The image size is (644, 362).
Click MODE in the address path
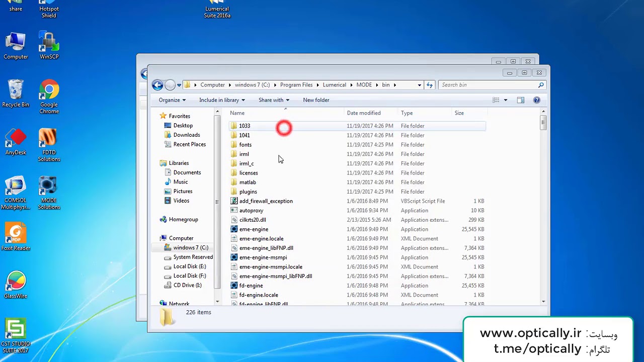click(x=364, y=85)
